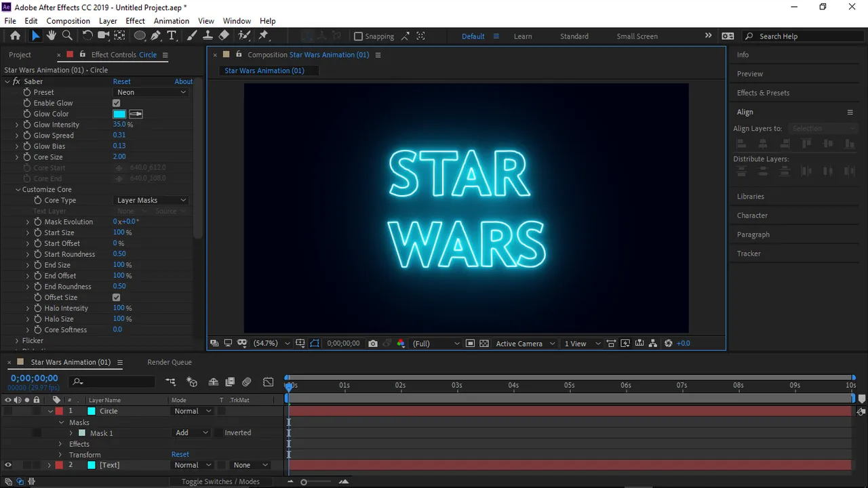Select the Roto Brush tool
This screenshot has width=868, height=488.
coord(244,36)
